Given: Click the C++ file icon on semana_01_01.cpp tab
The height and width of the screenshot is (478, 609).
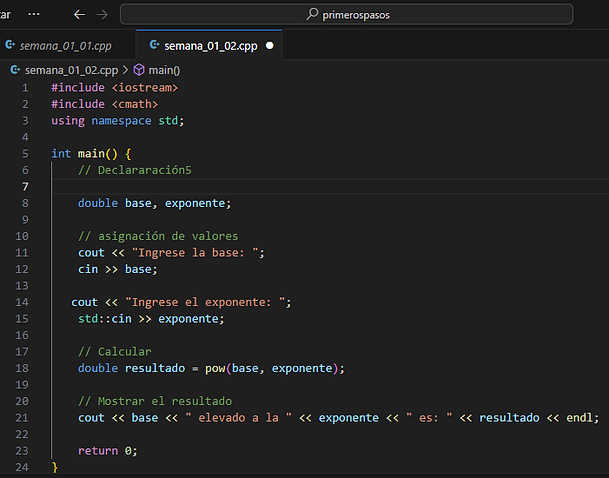Looking at the screenshot, I should click(10, 46).
